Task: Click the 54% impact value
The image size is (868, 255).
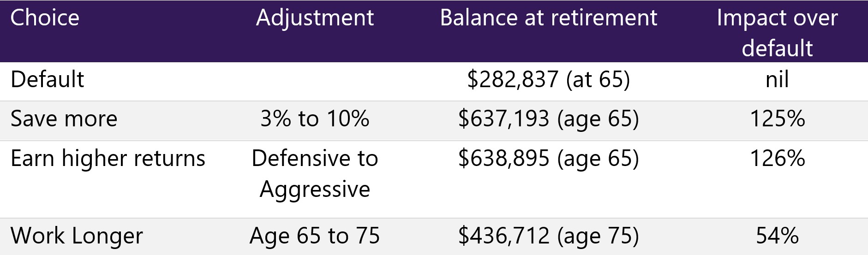Action: point(777,236)
